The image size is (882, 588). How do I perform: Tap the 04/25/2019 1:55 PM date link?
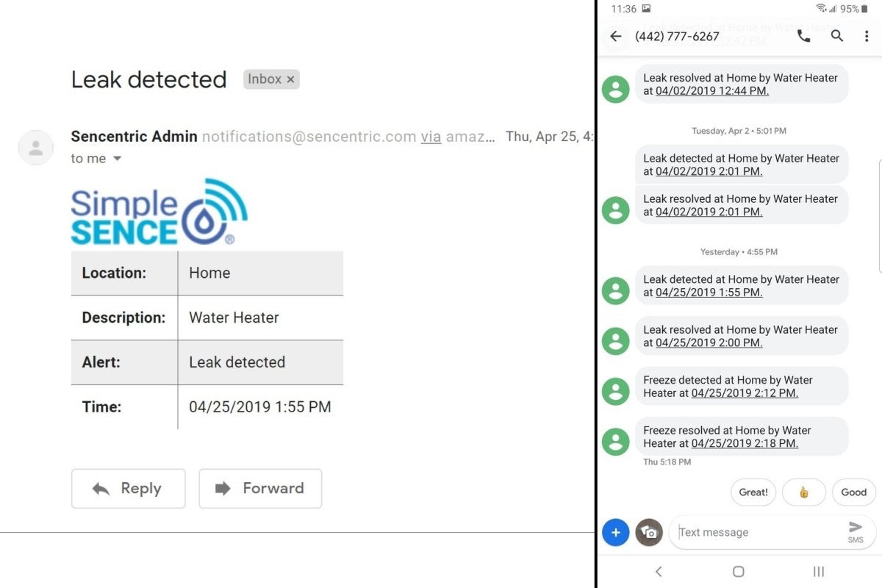709,293
